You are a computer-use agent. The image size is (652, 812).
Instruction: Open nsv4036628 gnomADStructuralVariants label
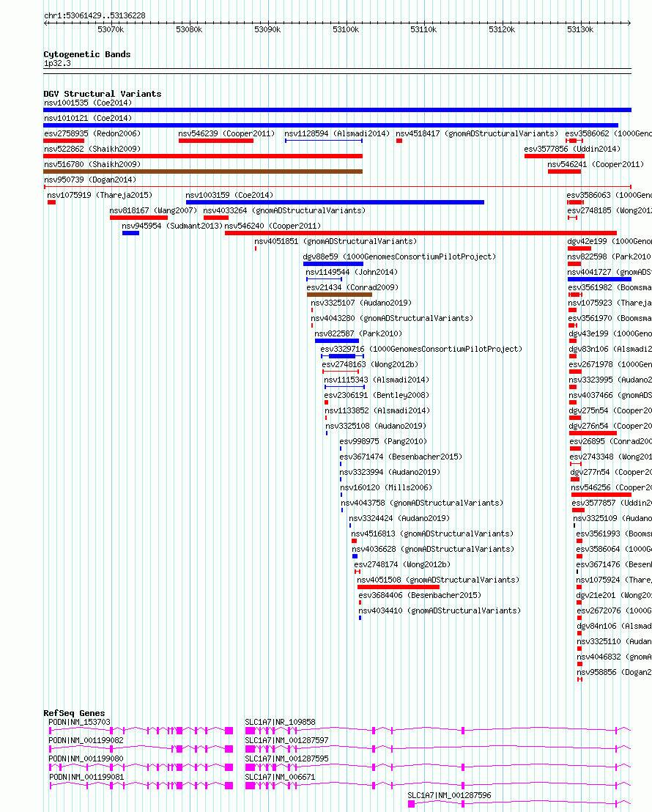[x=433, y=550]
